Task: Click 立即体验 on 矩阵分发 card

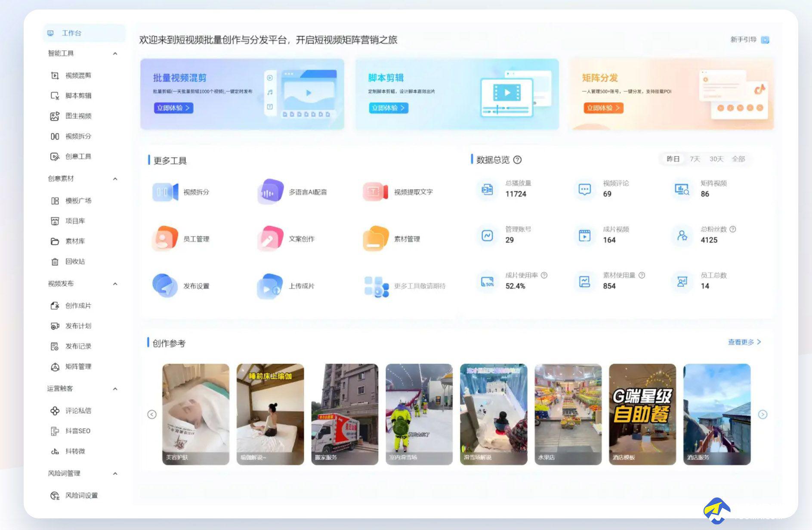Action: tap(603, 108)
